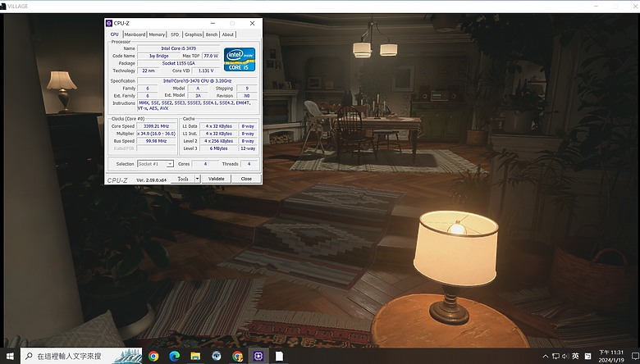Click the Level 2 value 4 x 256 KBytes

click(219, 141)
